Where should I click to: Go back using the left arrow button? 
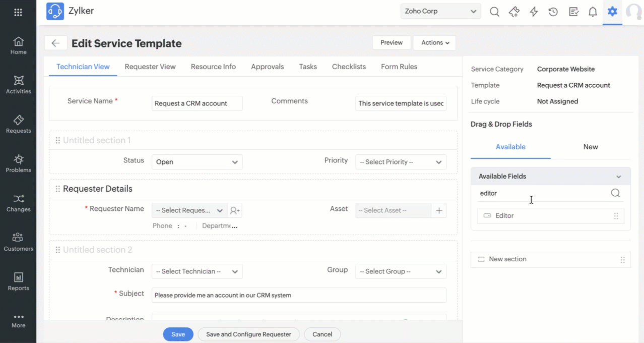coord(55,43)
